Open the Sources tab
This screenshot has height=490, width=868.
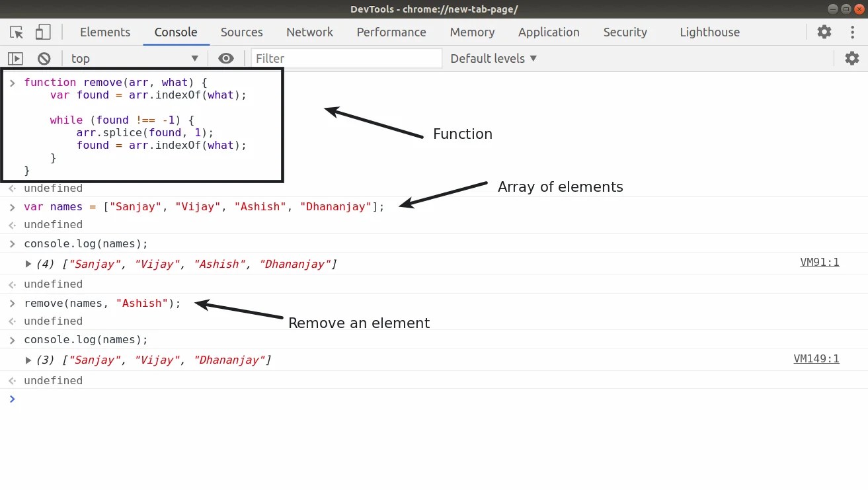[242, 32]
